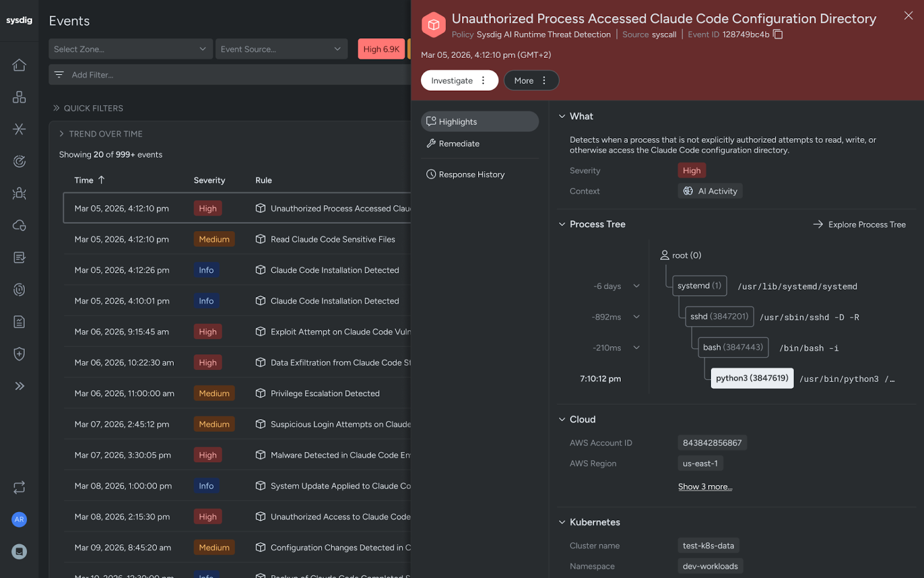This screenshot has height=578, width=924.
Task: Open the Event Source dropdown
Action: click(281, 49)
